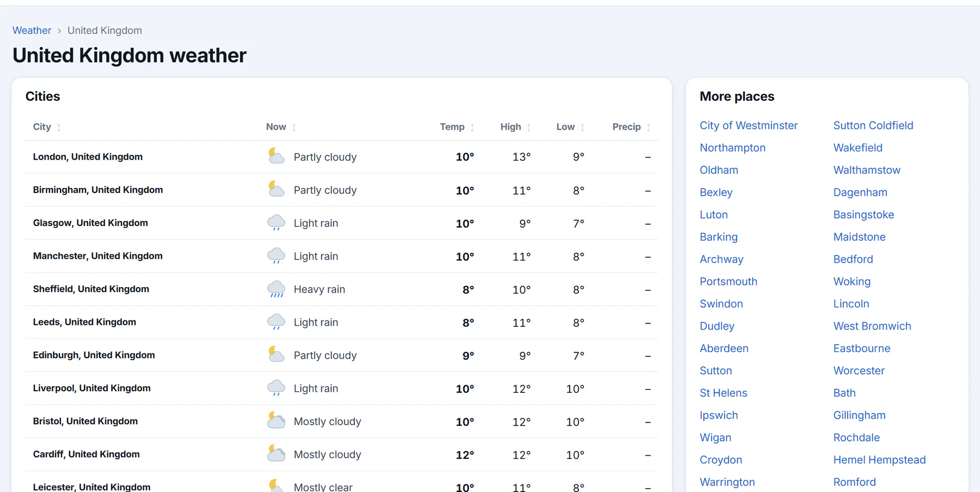Image resolution: width=980 pixels, height=492 pixels.
Task: Open Oldham weather link
Action: point(719,170)
